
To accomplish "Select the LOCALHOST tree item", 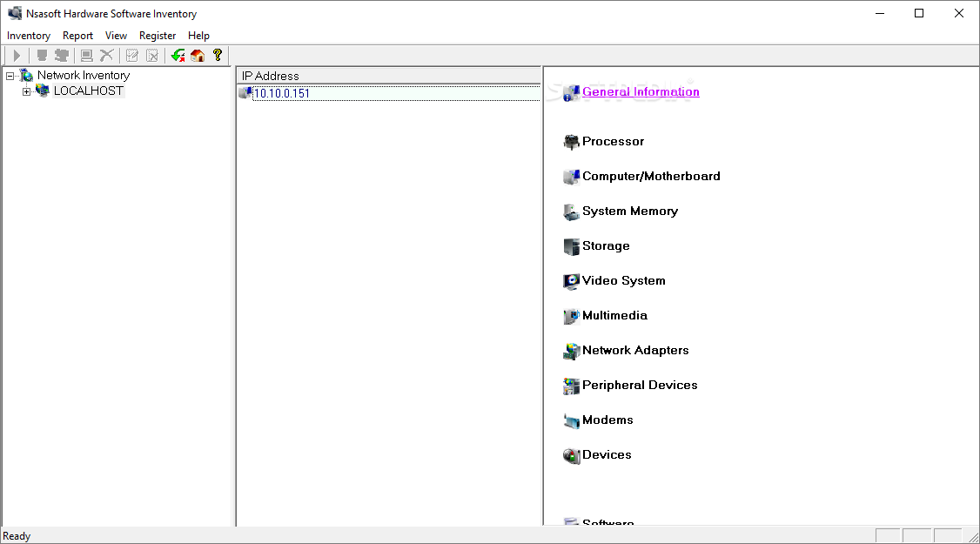I will tap(88, 91).
